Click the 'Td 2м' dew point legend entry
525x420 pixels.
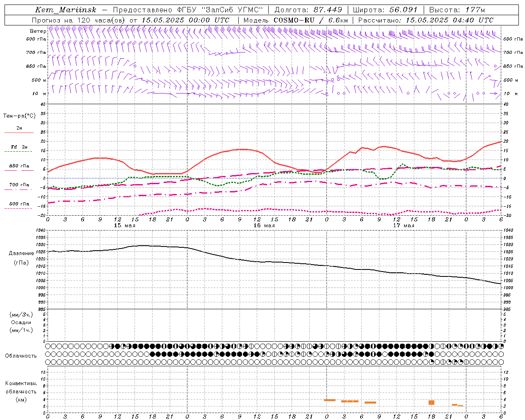point(19,147)
